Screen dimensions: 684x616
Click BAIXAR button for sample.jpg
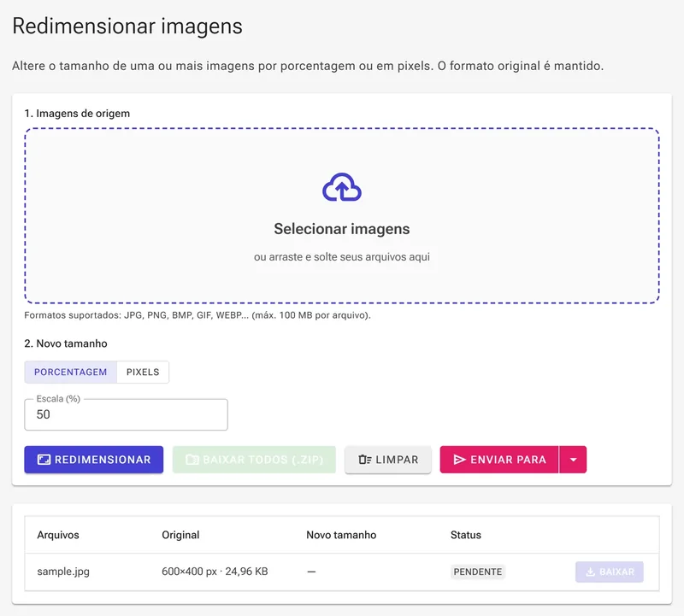coord(610,572)
